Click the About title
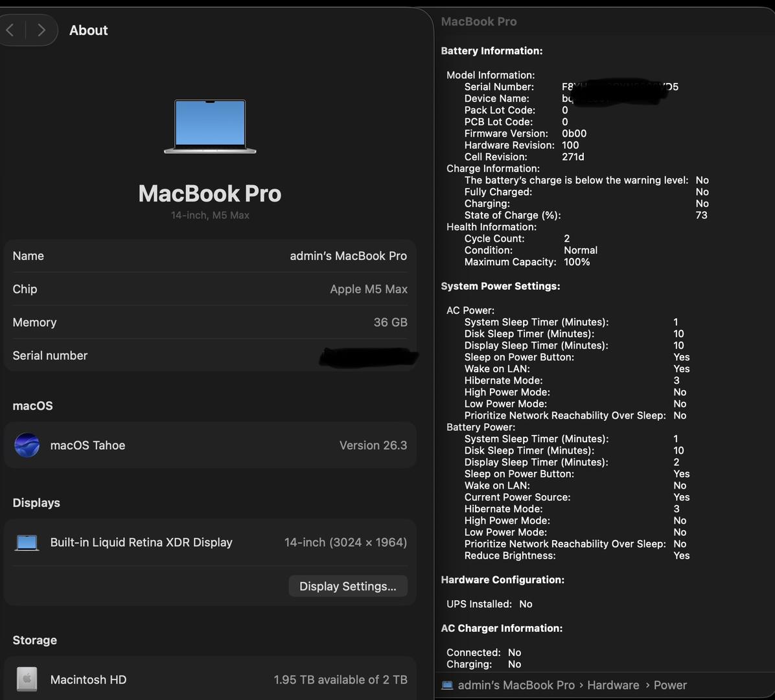 pos(89,30)
